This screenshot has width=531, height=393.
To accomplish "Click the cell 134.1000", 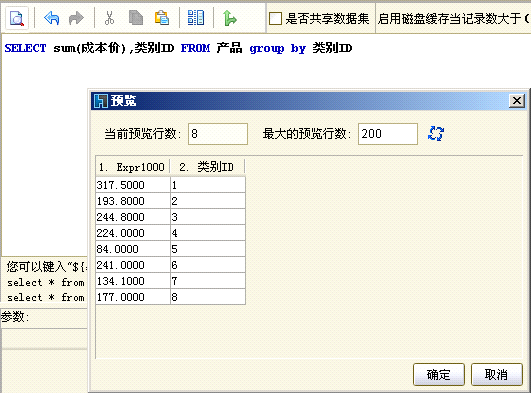I will click(x=133, y=281).
